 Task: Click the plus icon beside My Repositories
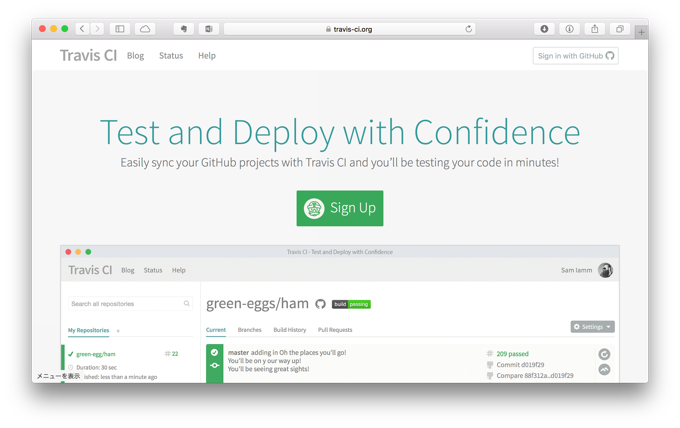pos(118,331)
